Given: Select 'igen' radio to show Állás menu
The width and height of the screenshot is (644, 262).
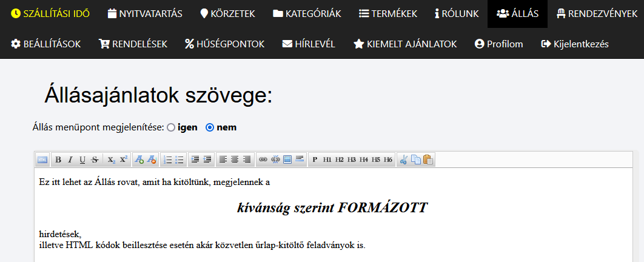Looking at the screenshot, I should 171,128.
